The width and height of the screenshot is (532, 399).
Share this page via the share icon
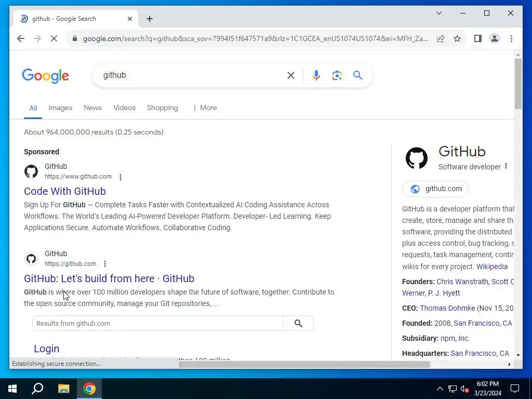click(441, 38)
